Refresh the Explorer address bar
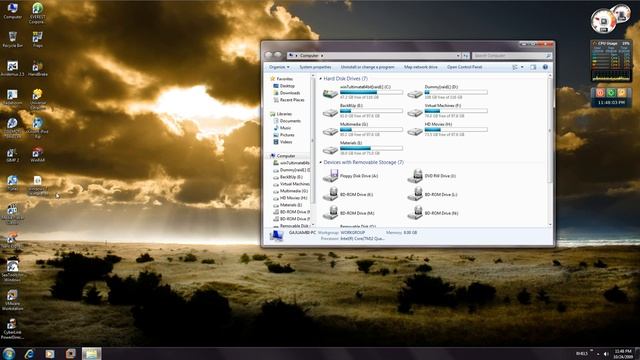Viewport: 640px width, 360px height. click(466, 56)
